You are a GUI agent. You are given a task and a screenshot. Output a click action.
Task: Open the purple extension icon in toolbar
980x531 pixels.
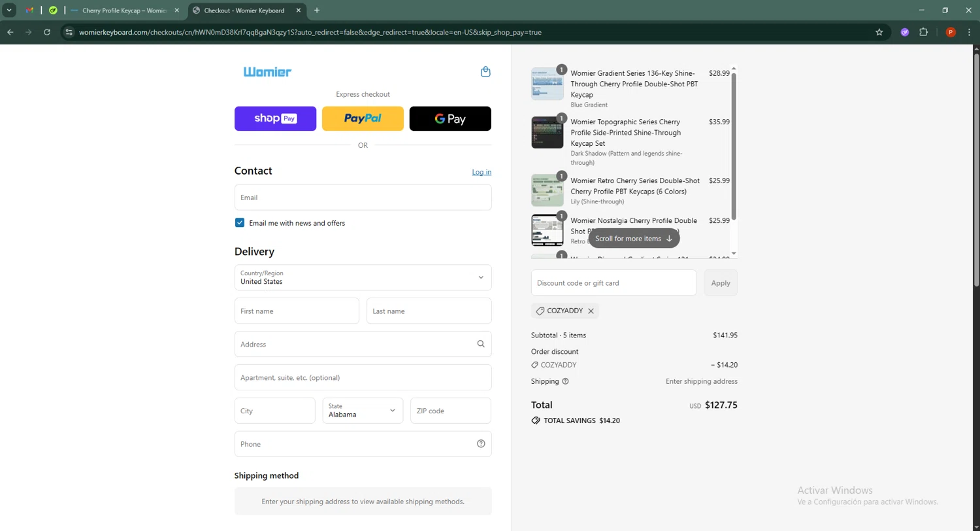click(x=905, y=32)
